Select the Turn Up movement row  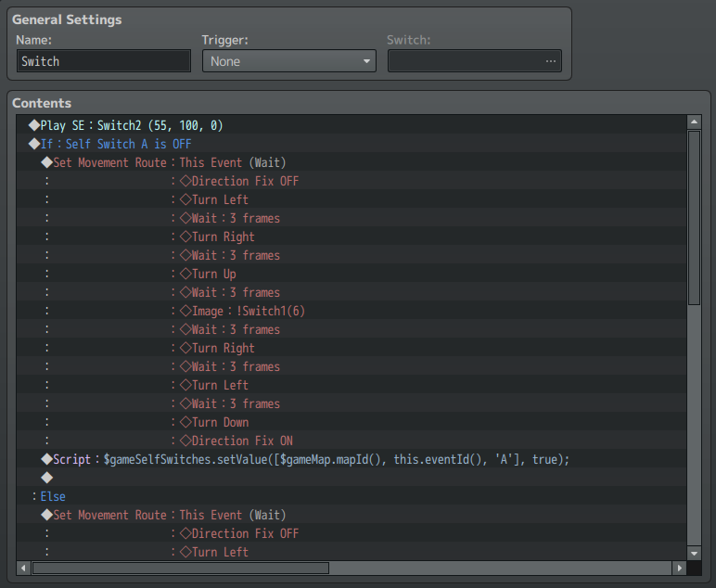pyautogui.click(x=352, y=274)
